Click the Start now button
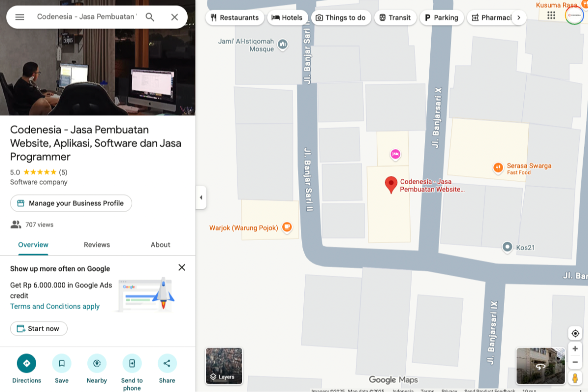 (39, 329)
